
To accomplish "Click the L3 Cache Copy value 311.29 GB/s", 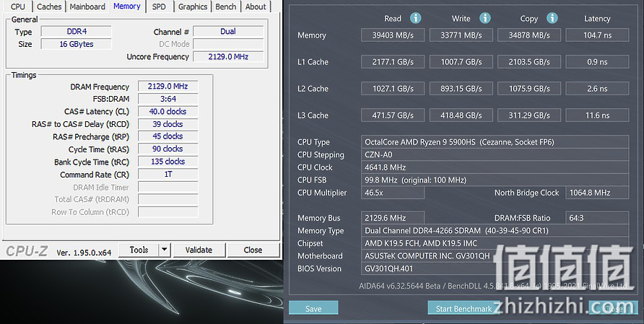I will (x=529, y=115).
